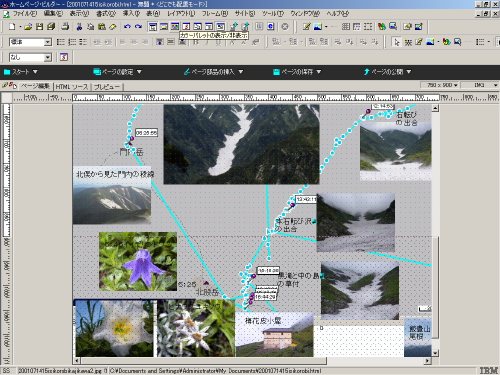The image size is (500, 375).
Task: Select the edelweiss flower photo
Action: coord(196,328)
